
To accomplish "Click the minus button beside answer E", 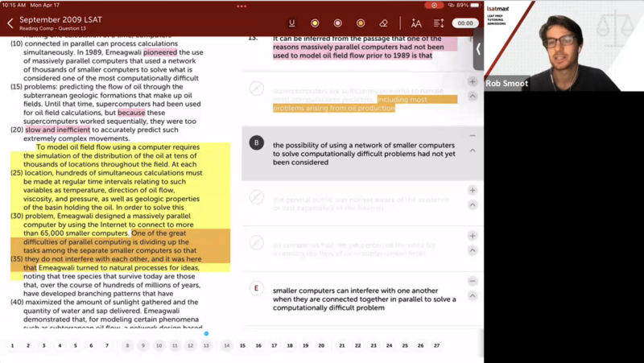I will (x=473, y=281).
